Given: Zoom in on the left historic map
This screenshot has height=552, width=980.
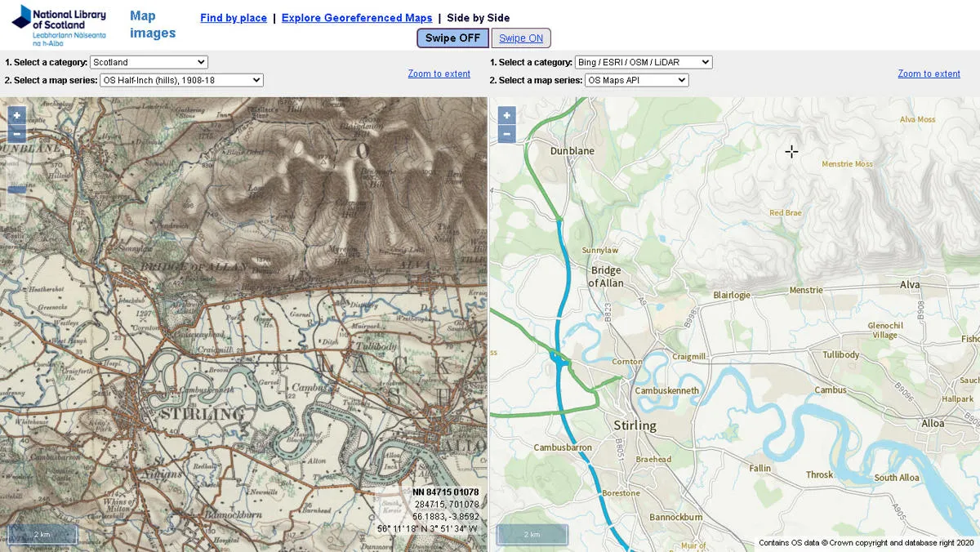Looking at the screenshot, I should click(16, 115).
